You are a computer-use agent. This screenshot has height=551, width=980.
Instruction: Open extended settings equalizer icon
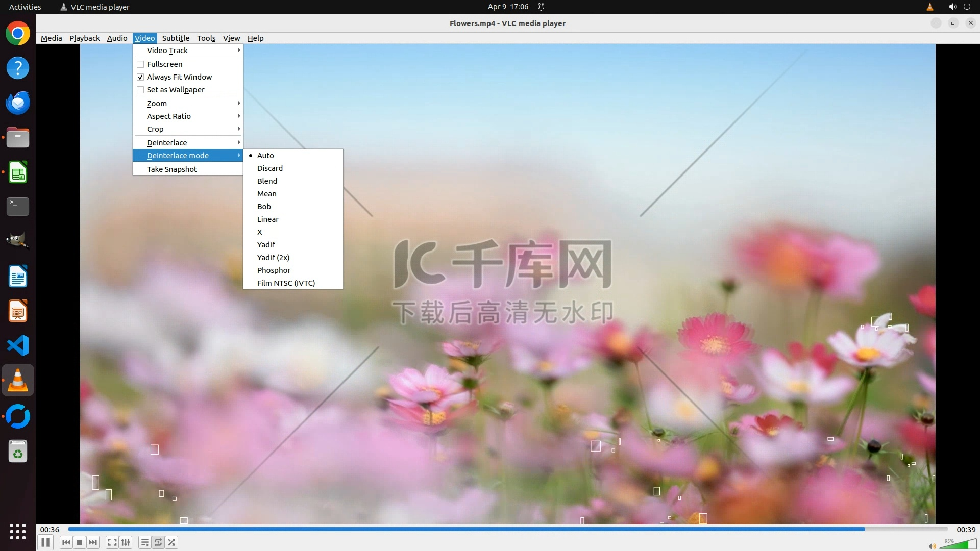tap(126, 542)
